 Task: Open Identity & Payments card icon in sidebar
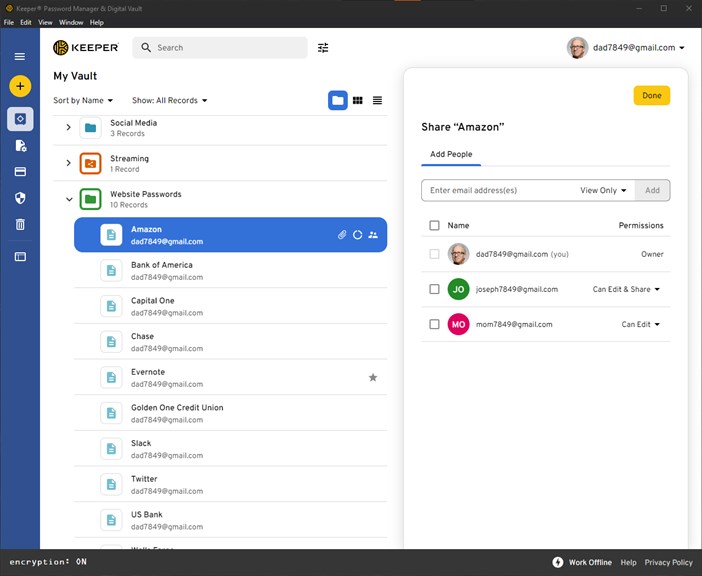point(20,171)
